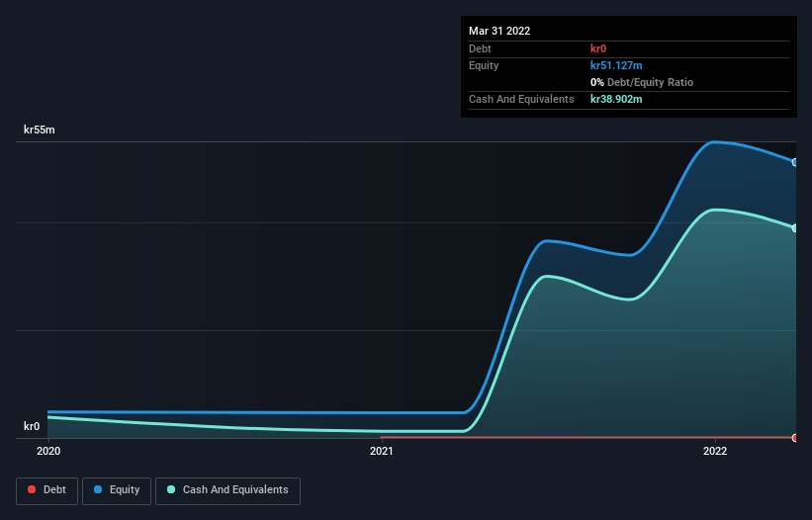812x520 pixels.
Task: Click the red Debt data point marker
Action: point(795,438)
